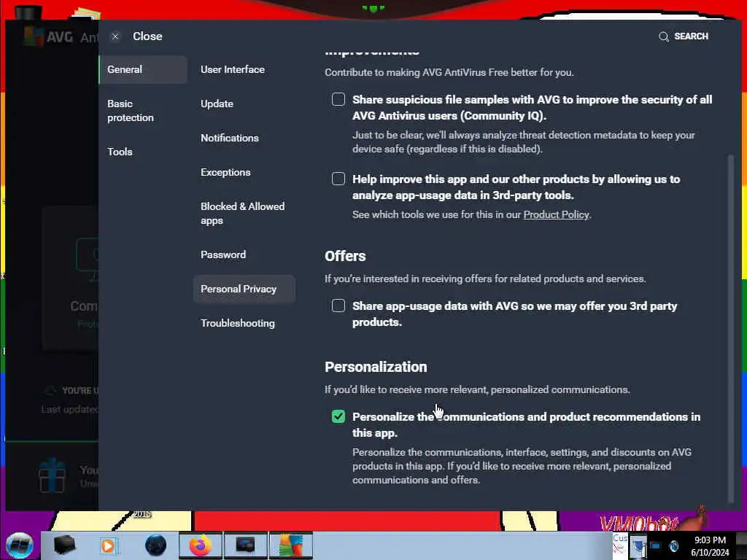
Task: Open the Windows Start menu
Action: (19, 545)
